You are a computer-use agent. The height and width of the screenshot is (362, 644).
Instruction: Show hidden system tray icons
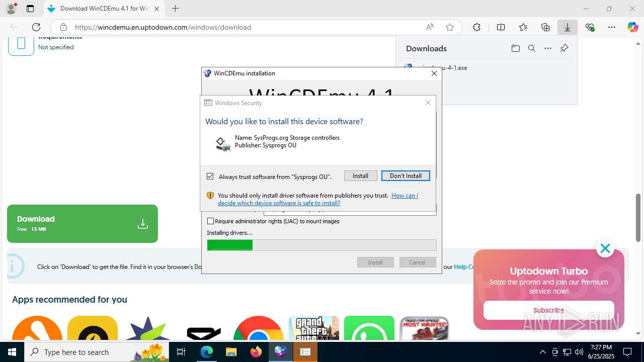pos(542,352)
